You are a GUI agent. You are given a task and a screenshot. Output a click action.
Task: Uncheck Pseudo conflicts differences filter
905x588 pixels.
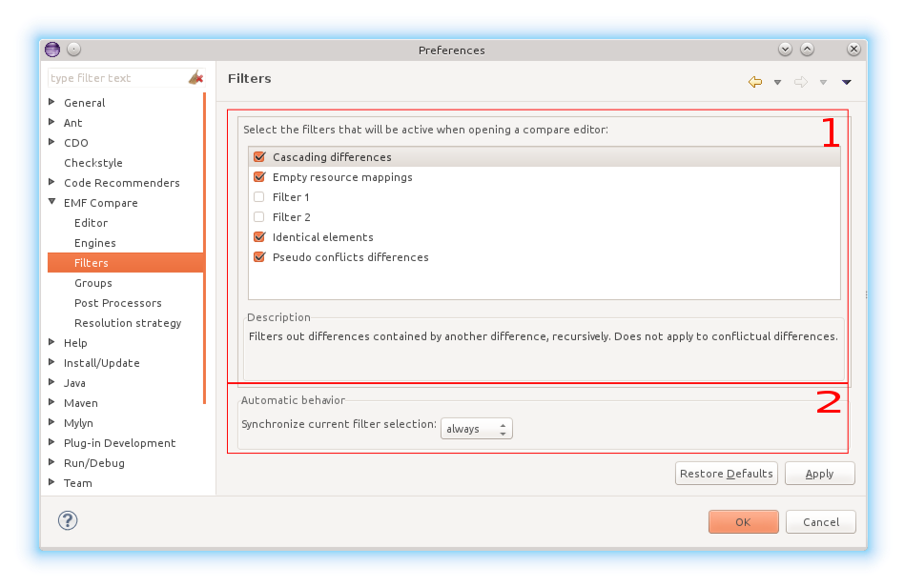click(x=258, y=257)
